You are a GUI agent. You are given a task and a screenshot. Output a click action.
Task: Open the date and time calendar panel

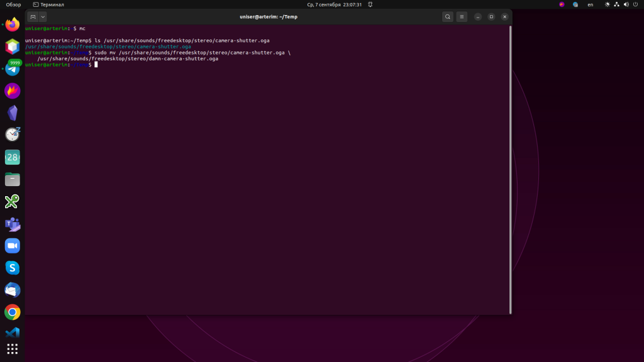[334, 4]
